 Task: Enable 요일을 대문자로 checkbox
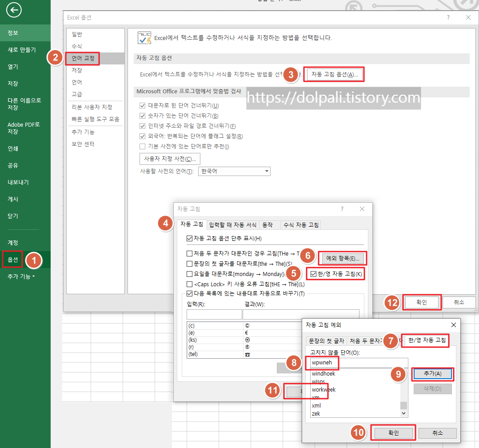[x=189, y=274]
